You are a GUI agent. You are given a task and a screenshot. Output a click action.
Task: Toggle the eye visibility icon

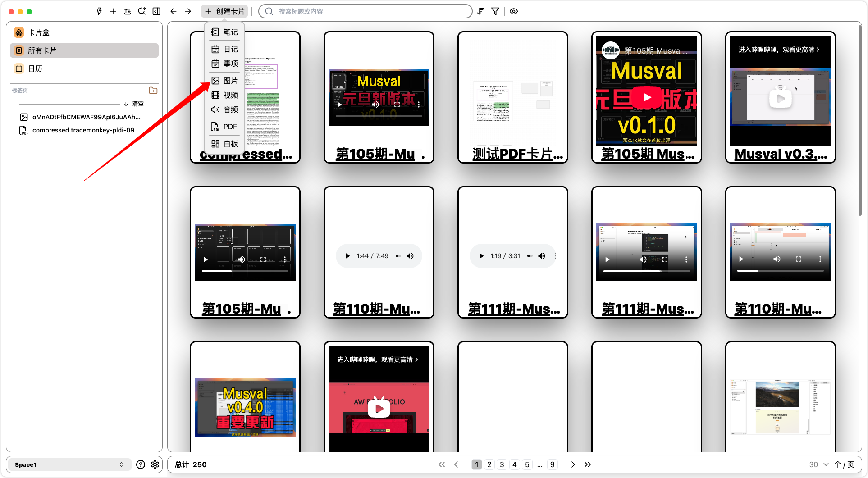514,11
